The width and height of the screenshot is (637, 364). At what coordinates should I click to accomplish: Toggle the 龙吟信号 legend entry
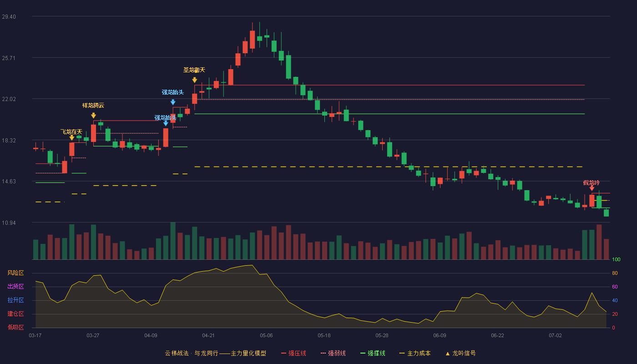point(460,353)
